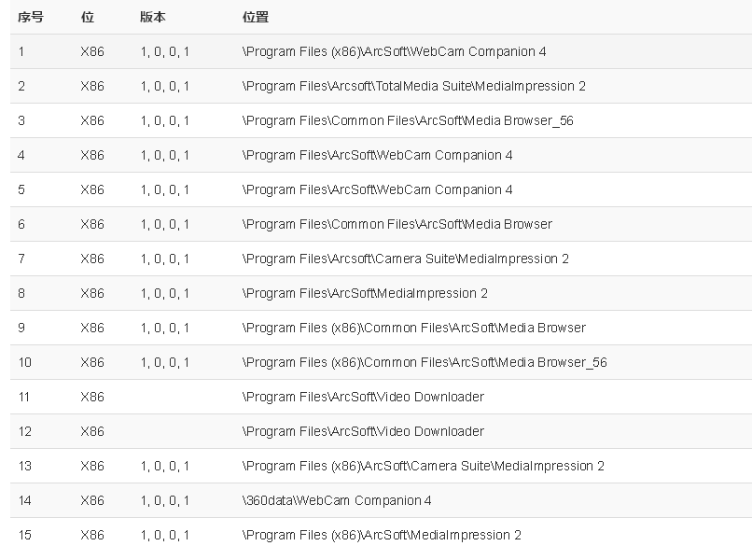The image size is (752, 560).
Task: Select row 10 path Program Files (x86)\Common Files\ArcSoft\Media Browser_56
Action: pos(425,362)
